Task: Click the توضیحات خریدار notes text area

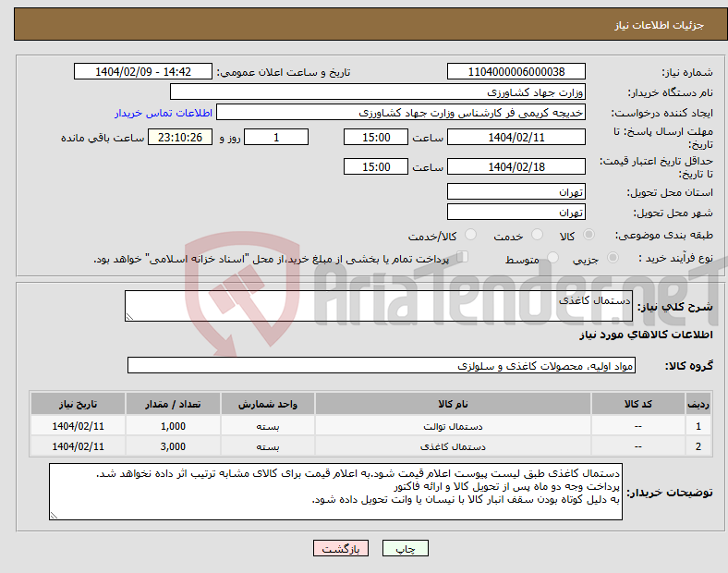Action: (335, 492)
